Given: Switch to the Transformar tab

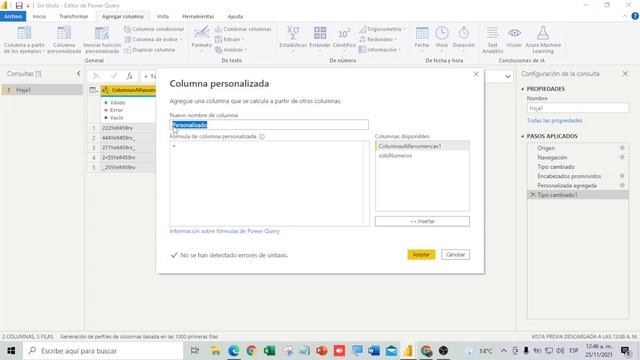Looking at the screenshot, I should tap(73, 16).
